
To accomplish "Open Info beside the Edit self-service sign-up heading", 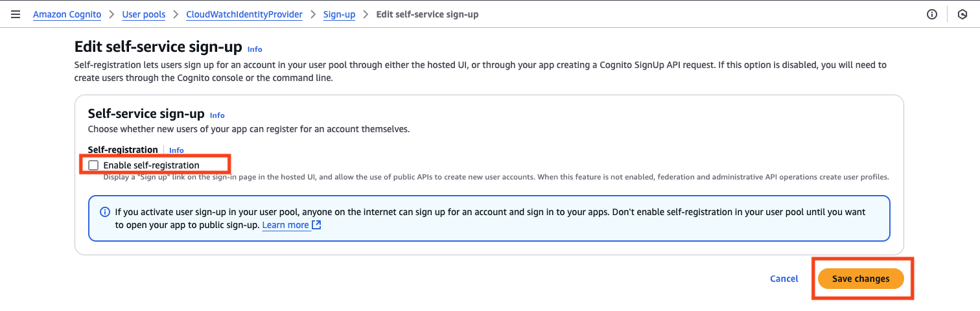I will [x=255, y=49].
